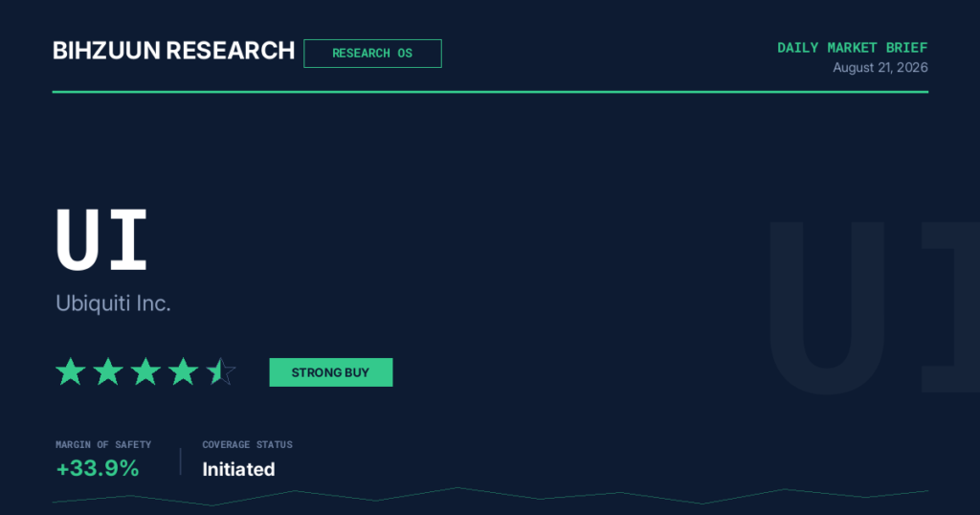
Task: Click the half-filled fifth rating star
Action: pyautogui.click(x=221, y=371)
